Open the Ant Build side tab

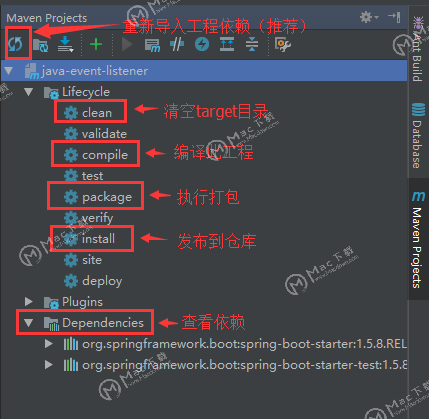pos(417,49)
